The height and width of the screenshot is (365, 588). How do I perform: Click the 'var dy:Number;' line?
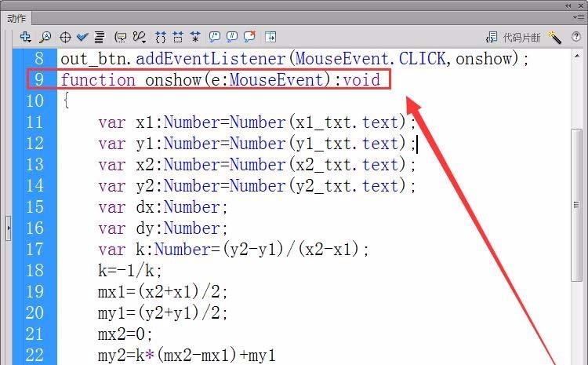coord(163,228)
